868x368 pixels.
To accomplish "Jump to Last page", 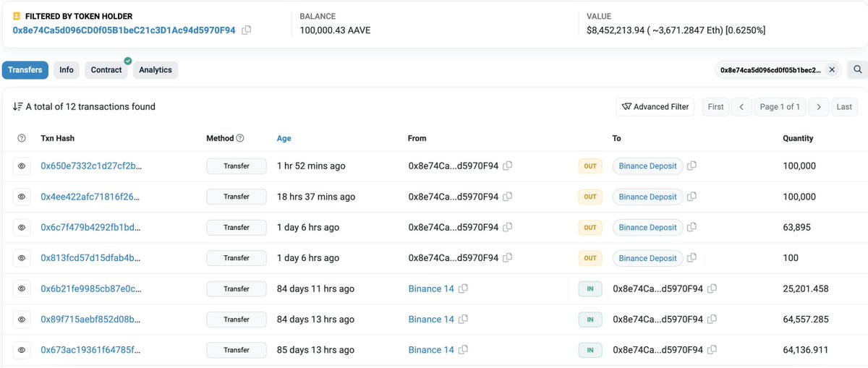I will click(x=844, y=107).
